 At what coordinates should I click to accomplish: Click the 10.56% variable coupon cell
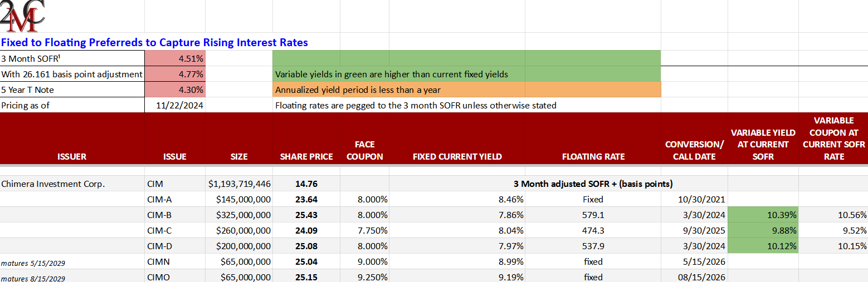(833, 215)
